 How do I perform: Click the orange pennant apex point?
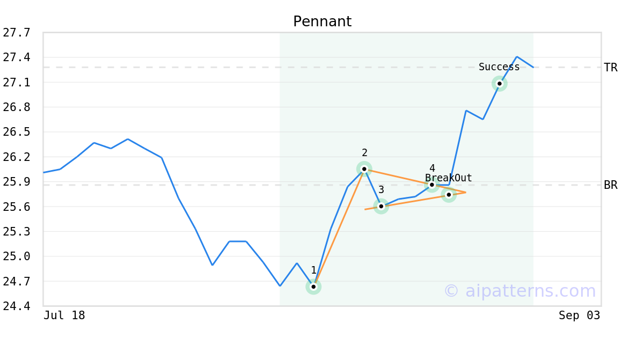(465, 192)
